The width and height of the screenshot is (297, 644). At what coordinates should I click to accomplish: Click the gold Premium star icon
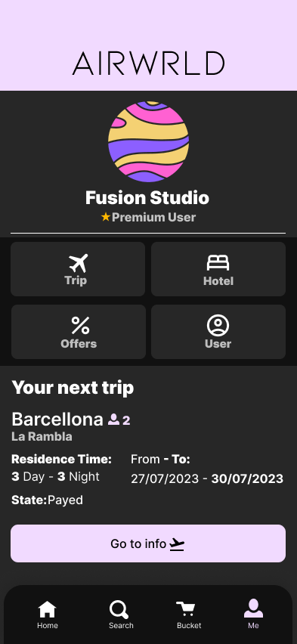106,217
